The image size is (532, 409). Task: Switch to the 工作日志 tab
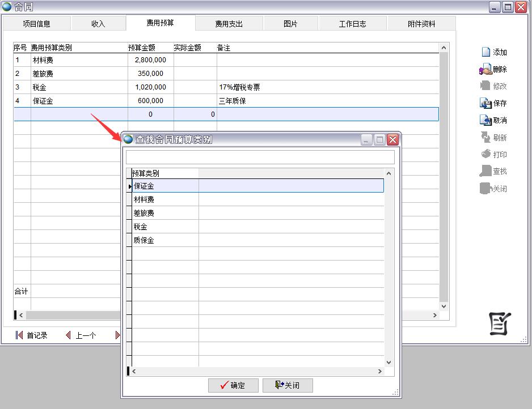pyautogui.click(x=352, y=24)
